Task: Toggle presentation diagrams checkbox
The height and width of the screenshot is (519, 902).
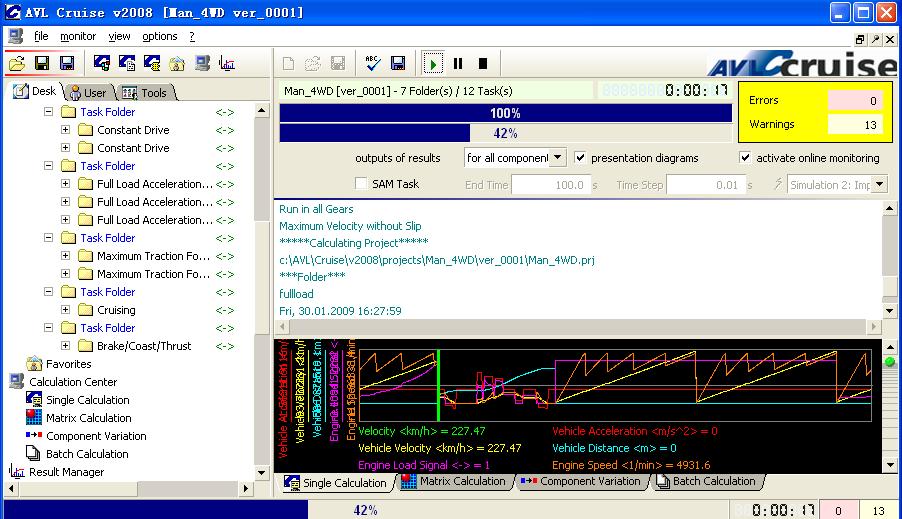Action: click(x=580, y=157)
